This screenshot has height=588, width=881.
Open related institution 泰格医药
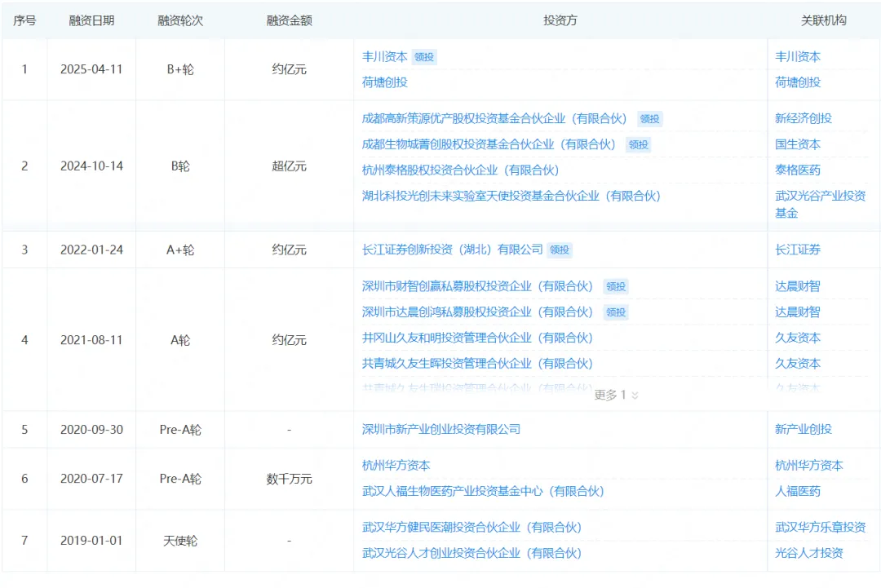[797, 170]
